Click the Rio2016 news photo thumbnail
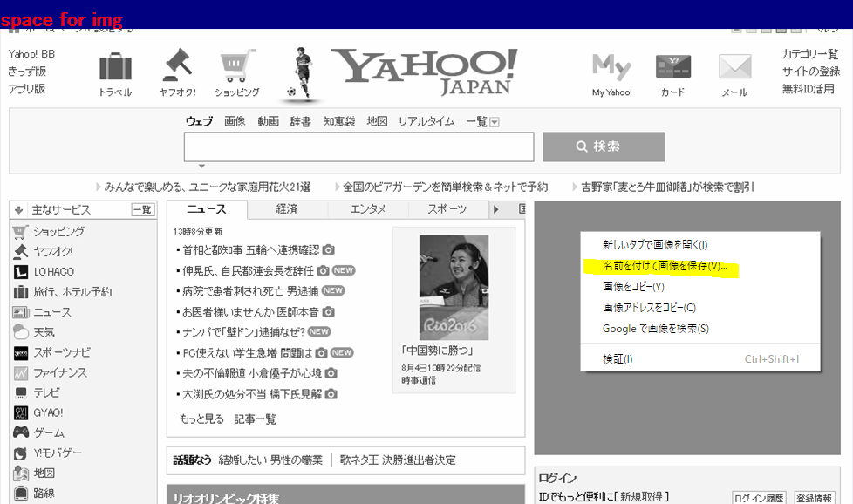Image resolution: width=853 pixels, height=504 pixels. [454, 288]
